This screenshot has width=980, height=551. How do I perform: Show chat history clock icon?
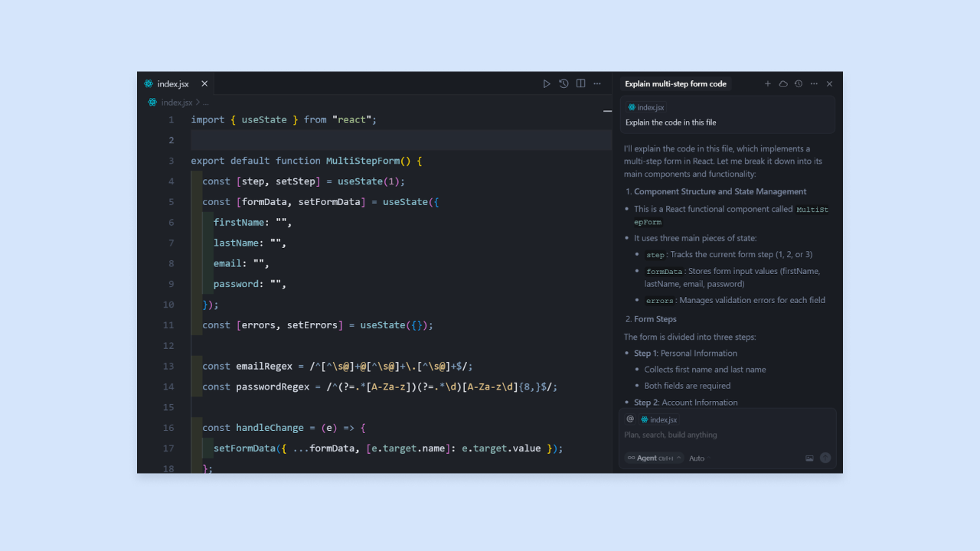pos(799,83)
